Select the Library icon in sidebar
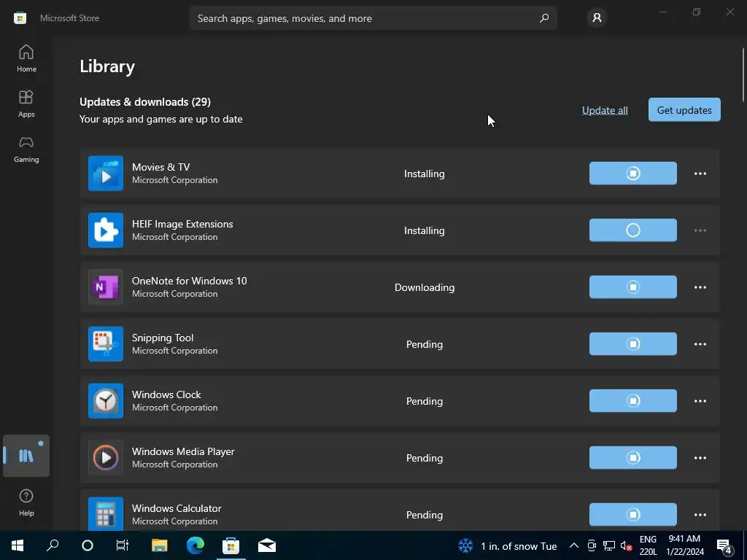Screen dimensions: 747x560 click(x=26, y=456)
